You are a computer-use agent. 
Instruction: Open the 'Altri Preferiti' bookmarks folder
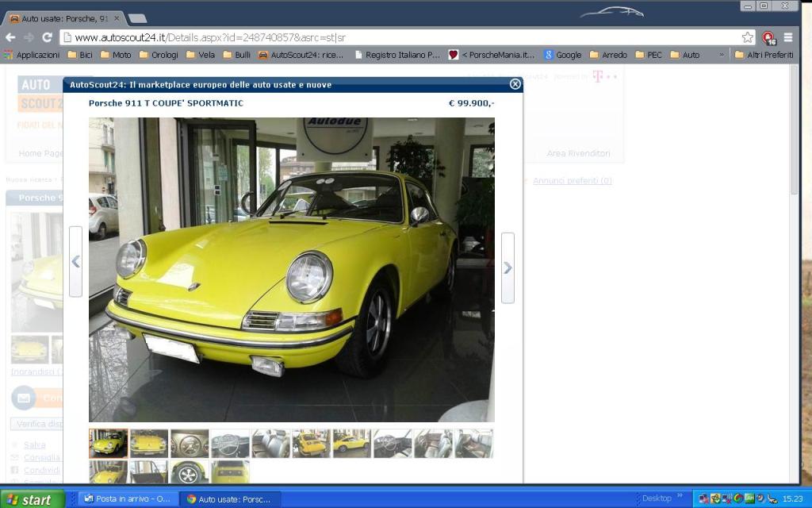(x=764, y=55)
